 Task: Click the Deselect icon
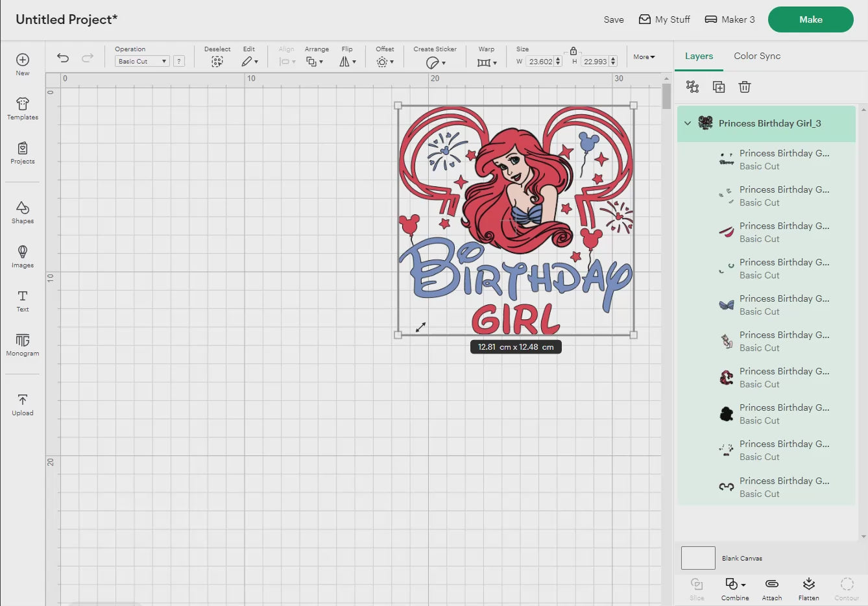(x=217, y=62)
